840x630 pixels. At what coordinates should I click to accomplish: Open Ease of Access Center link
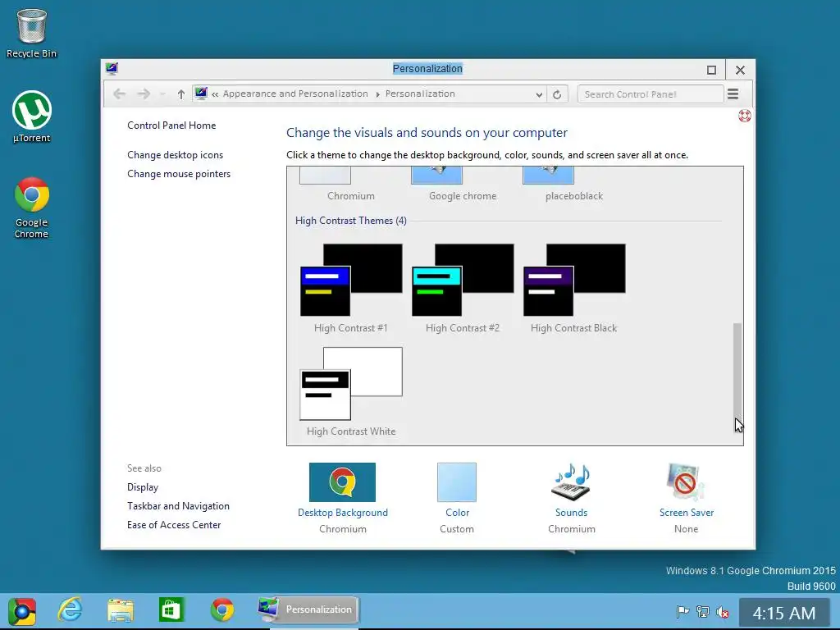coord(174,524)
